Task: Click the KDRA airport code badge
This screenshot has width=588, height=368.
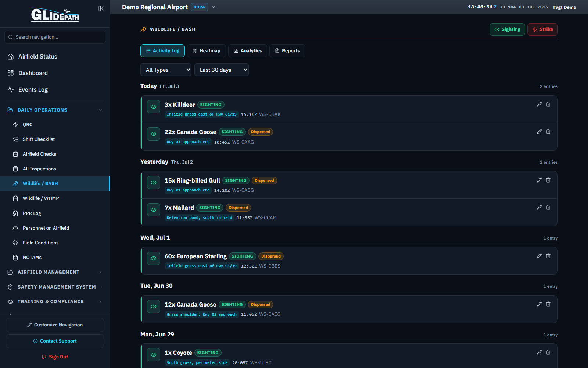Action: (x=199, y=7)
